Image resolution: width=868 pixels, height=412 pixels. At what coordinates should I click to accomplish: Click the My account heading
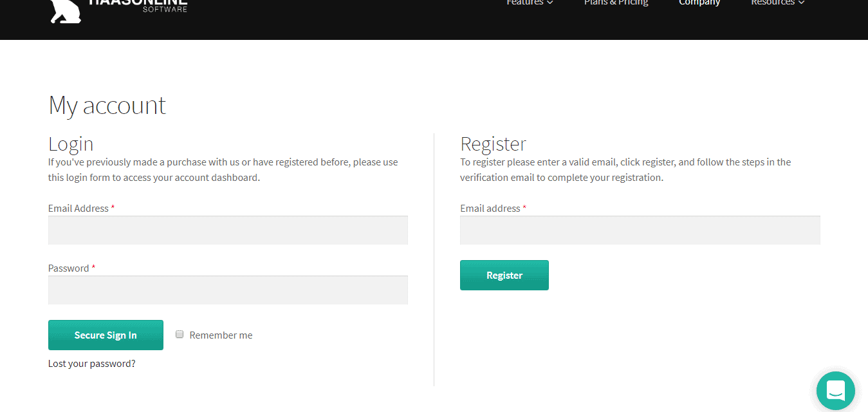107,105
